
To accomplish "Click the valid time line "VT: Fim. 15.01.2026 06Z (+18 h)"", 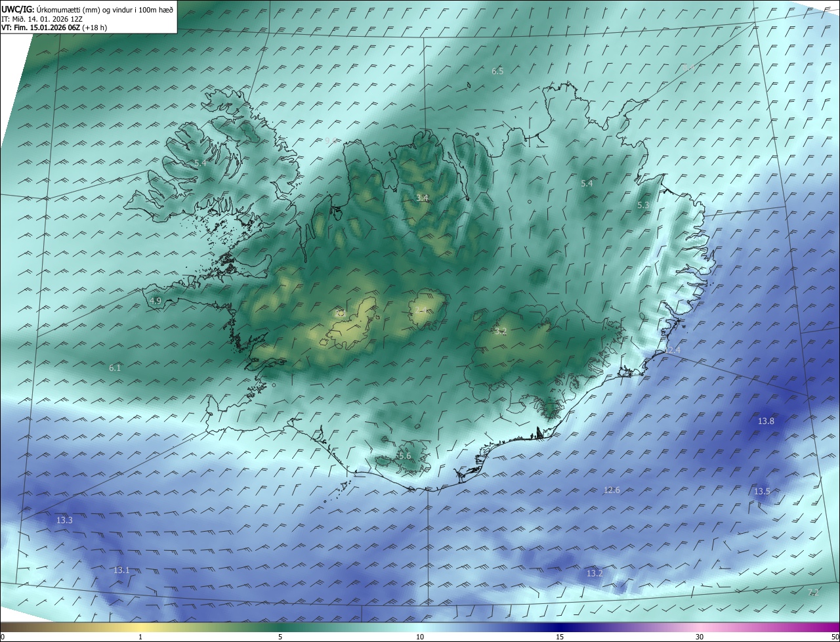I will tap(54, 28).
